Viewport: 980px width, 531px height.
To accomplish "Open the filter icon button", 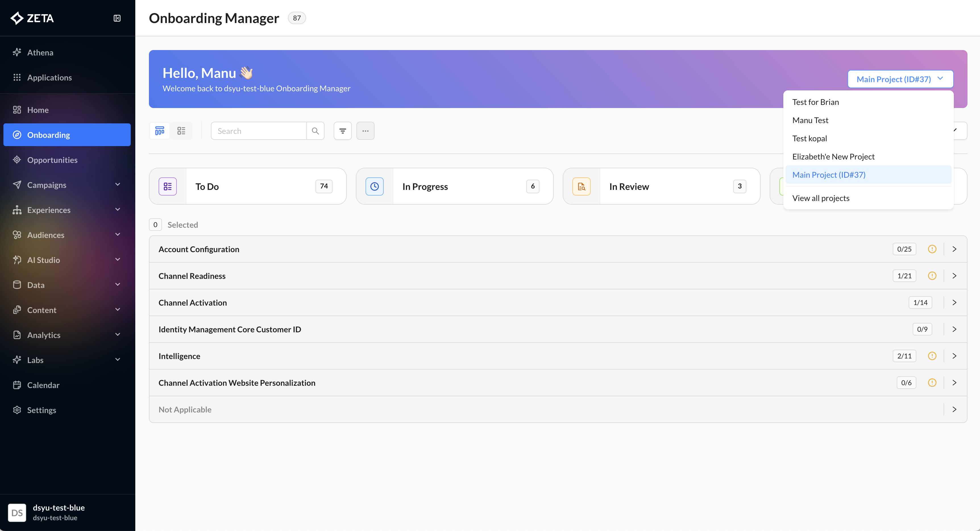I will (342, 131).
